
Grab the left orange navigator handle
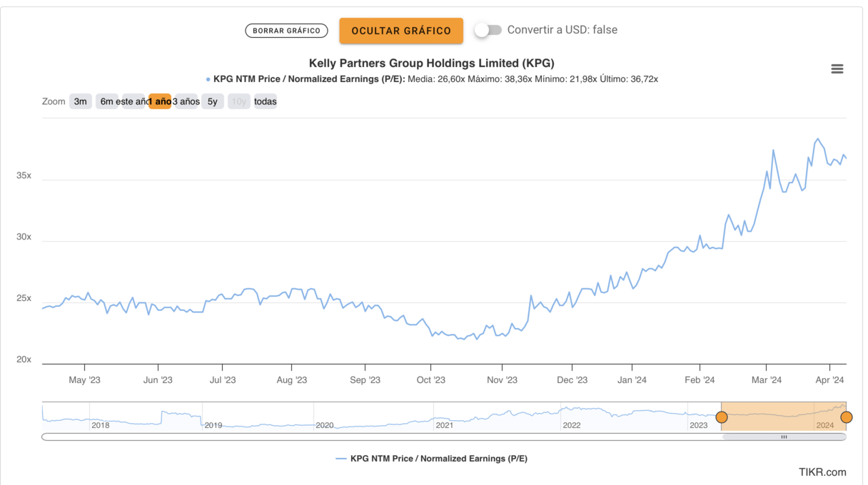tap(722, 417)
